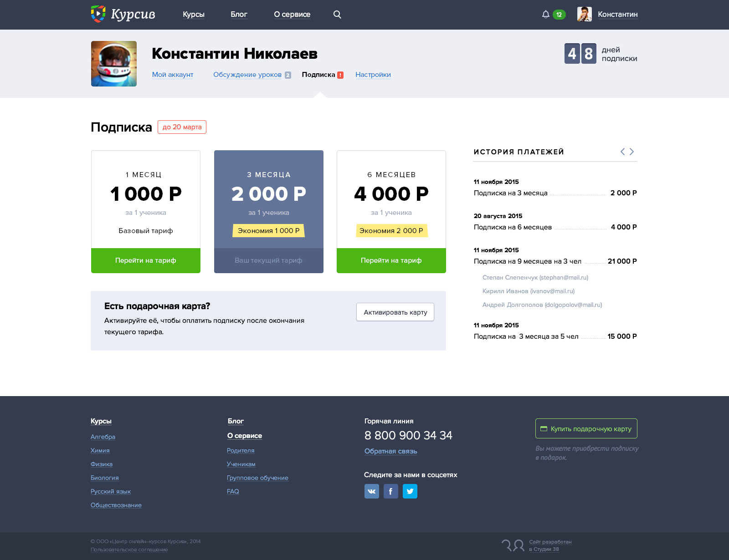Go to next payment history page
Image resolution: width=729 pixels, height=560 pixels.
(632, 152)
